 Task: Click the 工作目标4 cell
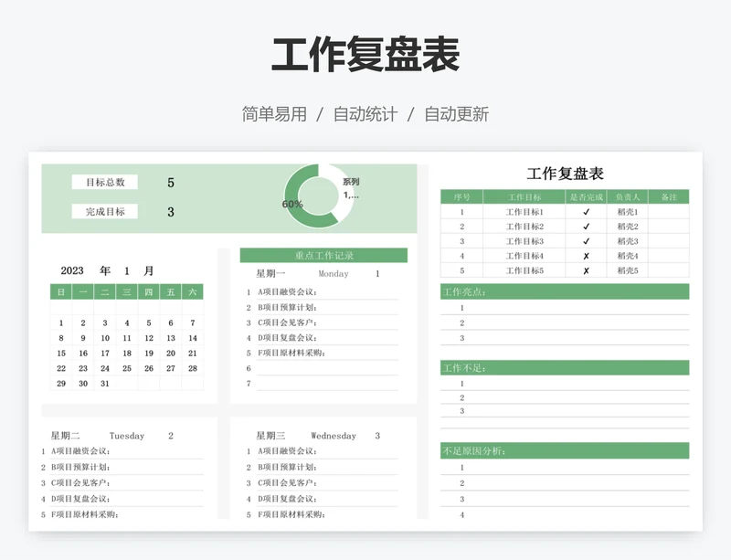[x=524, y=256]
